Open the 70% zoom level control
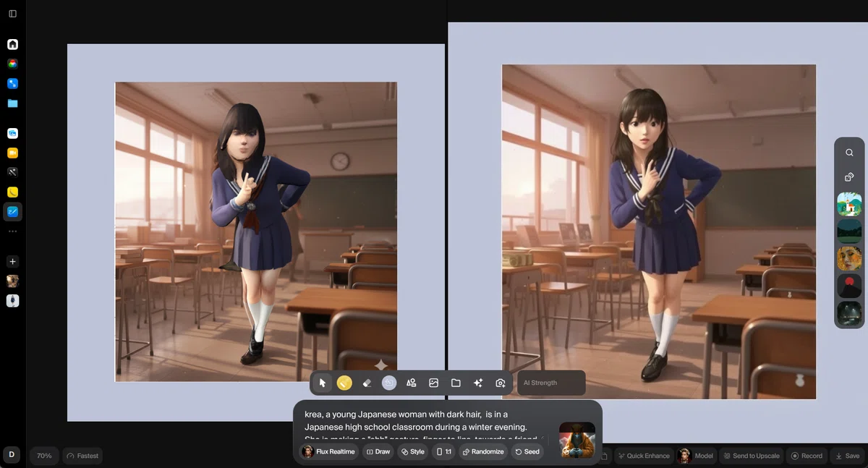 (44, 456)
